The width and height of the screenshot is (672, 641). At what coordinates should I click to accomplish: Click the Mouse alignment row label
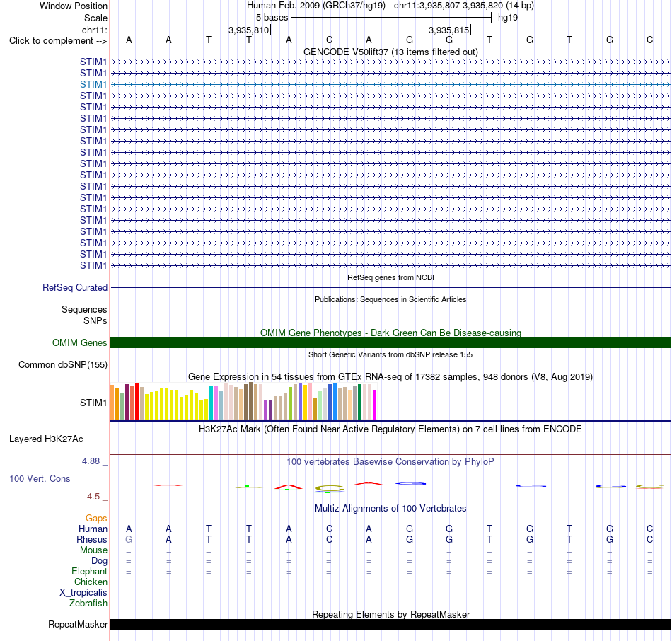(x=93, y=550)
